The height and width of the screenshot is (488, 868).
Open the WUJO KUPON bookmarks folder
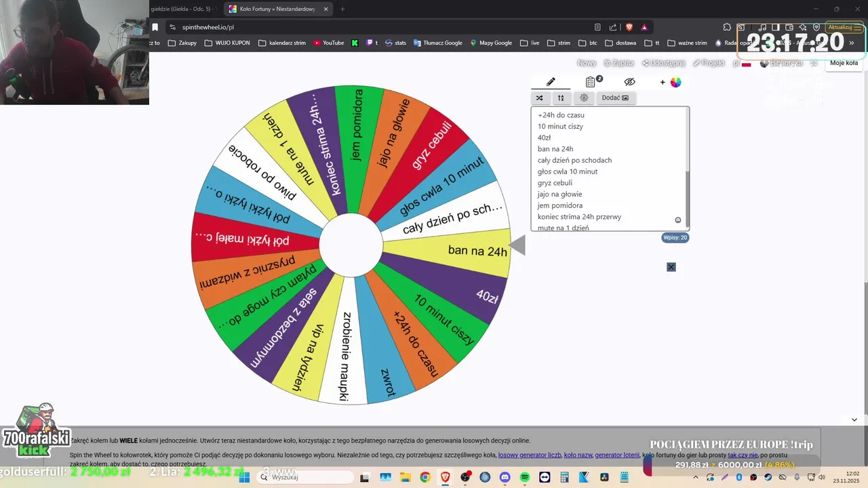226,43
